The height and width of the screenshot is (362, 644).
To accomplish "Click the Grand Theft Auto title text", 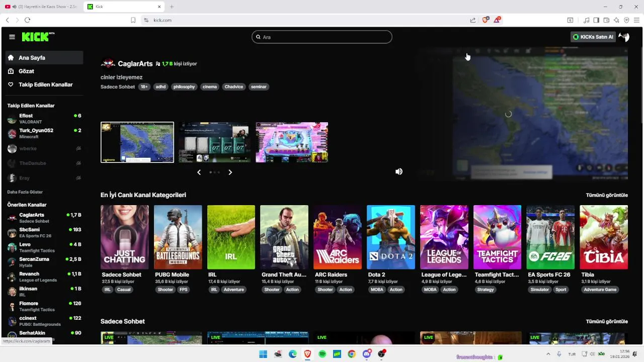I will (284, 275).
